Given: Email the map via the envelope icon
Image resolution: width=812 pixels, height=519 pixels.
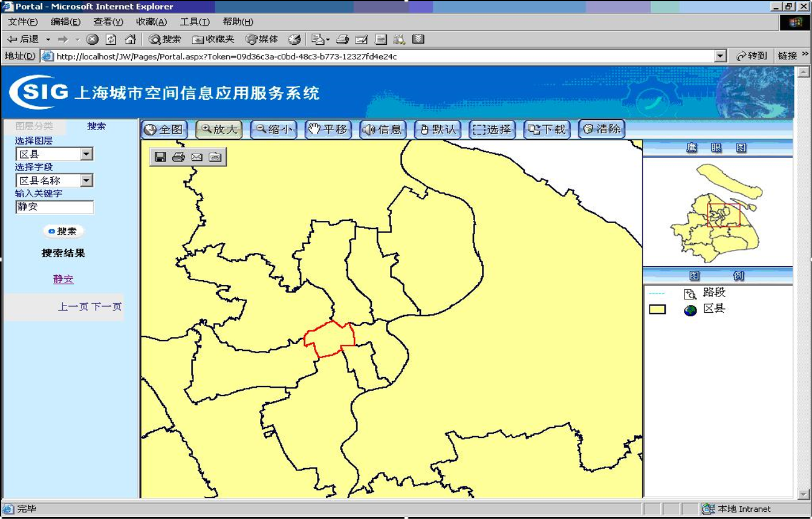Looking at the screenshot, I should [197, 157].
